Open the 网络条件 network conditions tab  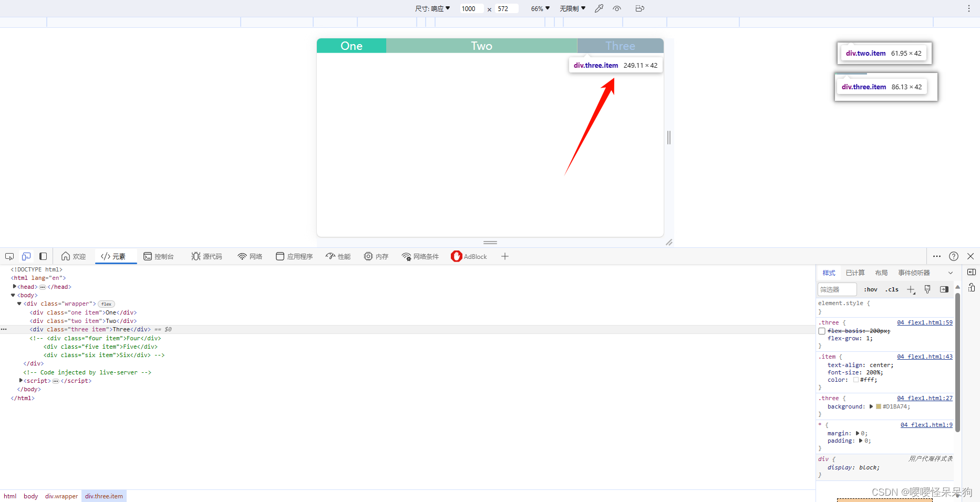point(420,256)
